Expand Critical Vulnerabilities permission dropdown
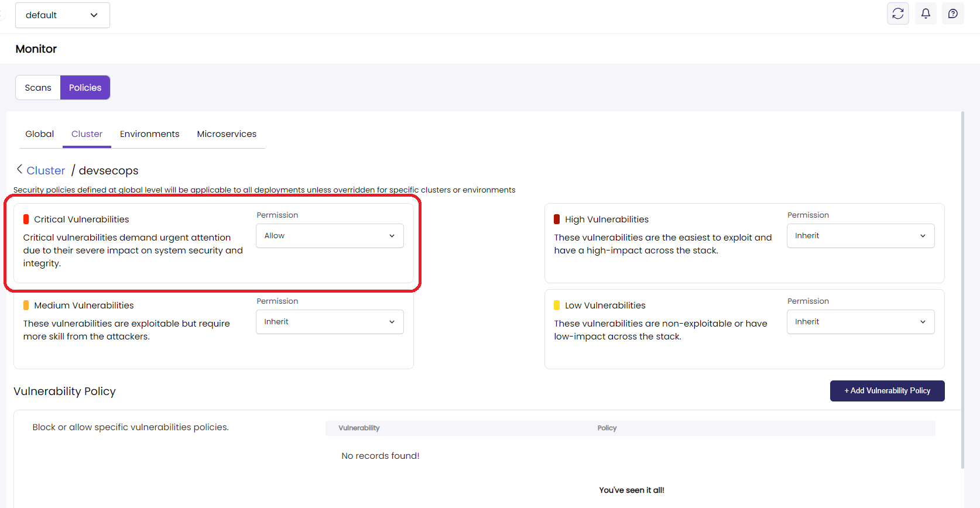This screenshot has width=980, height=508. (330, 236)
